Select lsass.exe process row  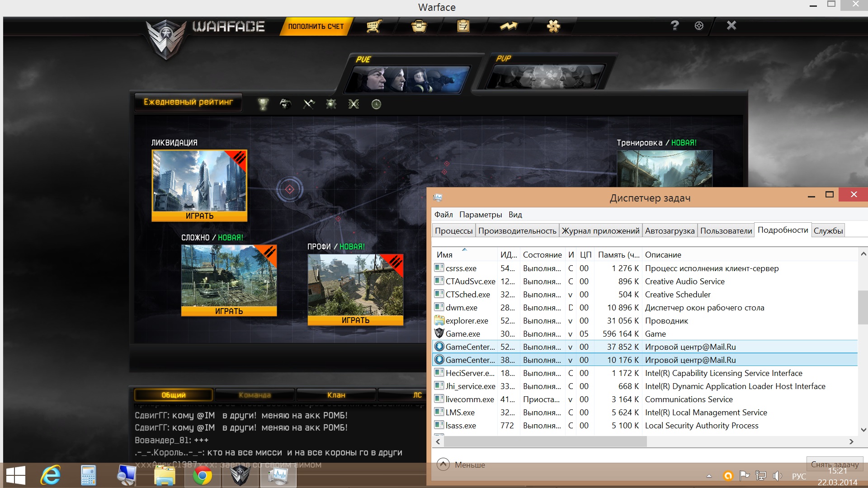pos(645,426)
